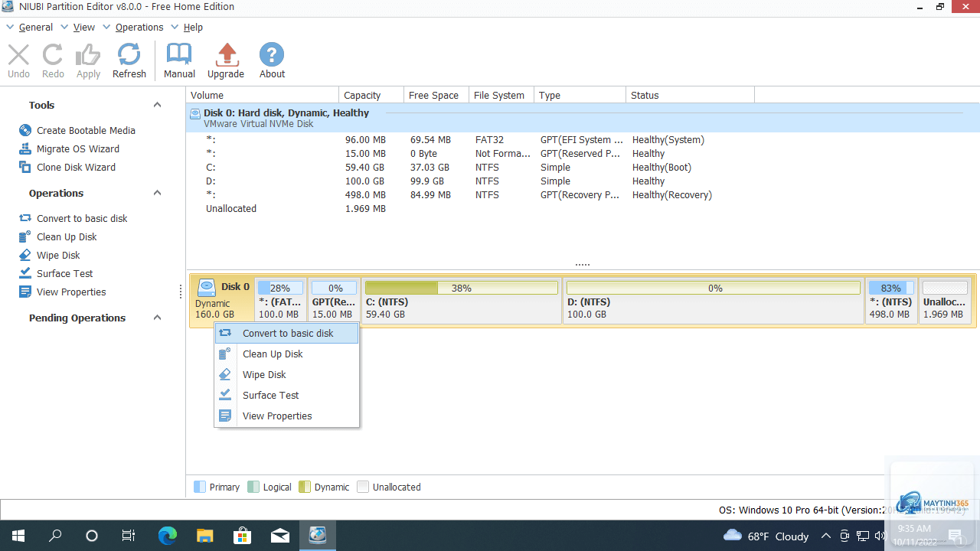Select C: (NTFS) partition 38% bar

click(461, 288)
